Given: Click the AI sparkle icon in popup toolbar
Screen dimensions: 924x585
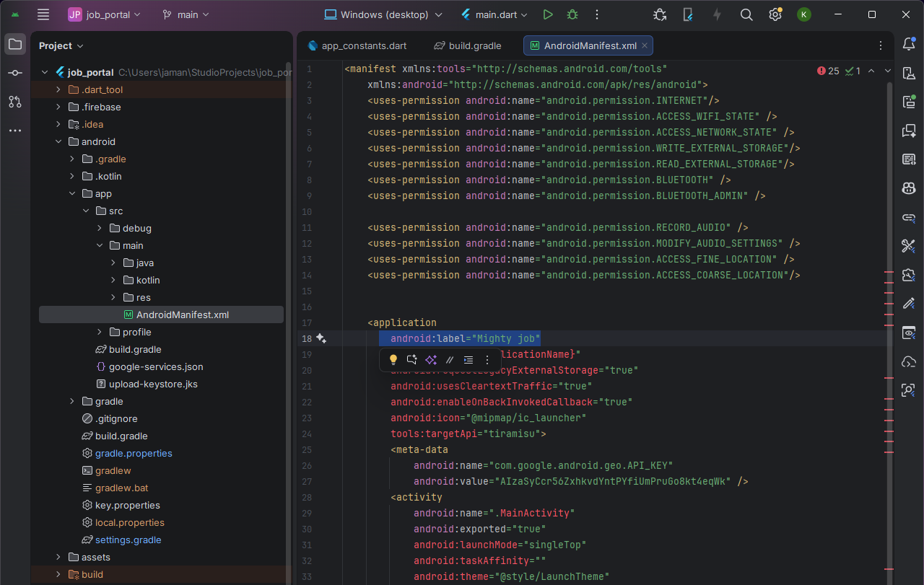Looking at the screenshot, I should pos(431,359).
